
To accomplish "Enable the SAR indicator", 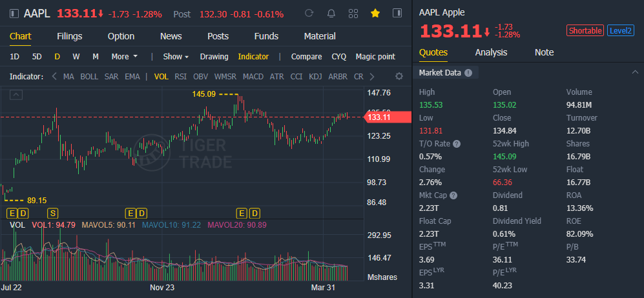I will 111,77.
